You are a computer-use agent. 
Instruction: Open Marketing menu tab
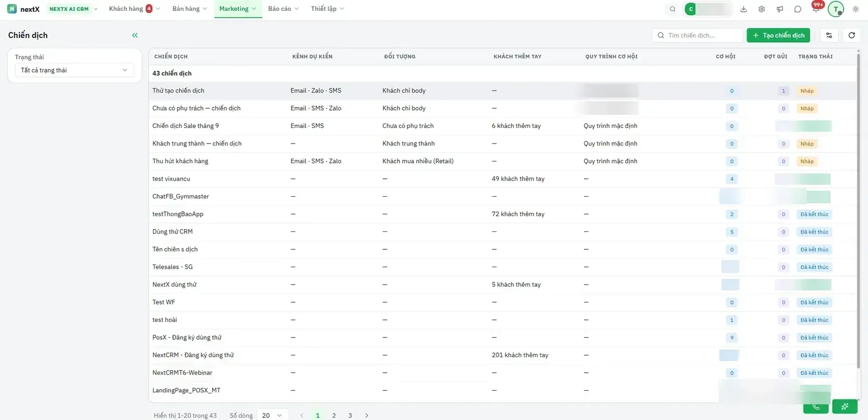click(238, 9)
